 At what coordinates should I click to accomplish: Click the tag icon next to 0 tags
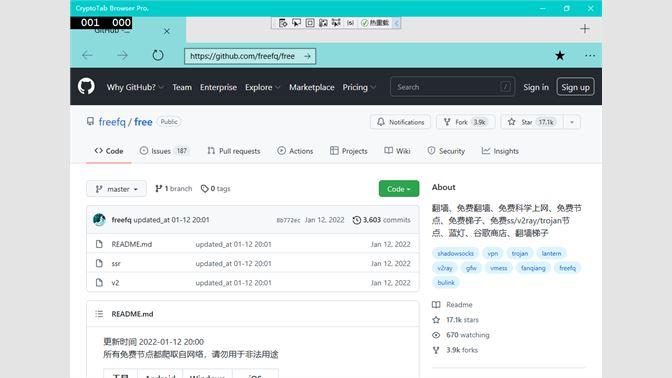pyautogui.click(x=204, y=189)
